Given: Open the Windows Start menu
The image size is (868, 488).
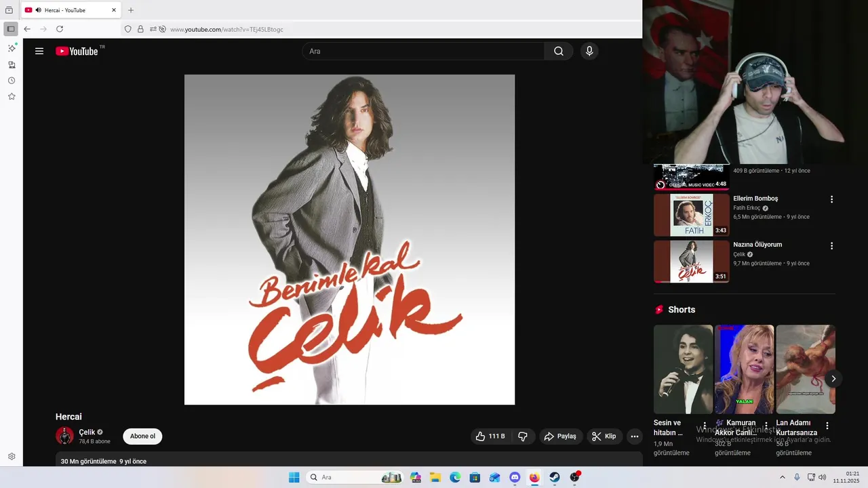Looking at the screenshot, I should pyautogui.click(x=294, y=477).
